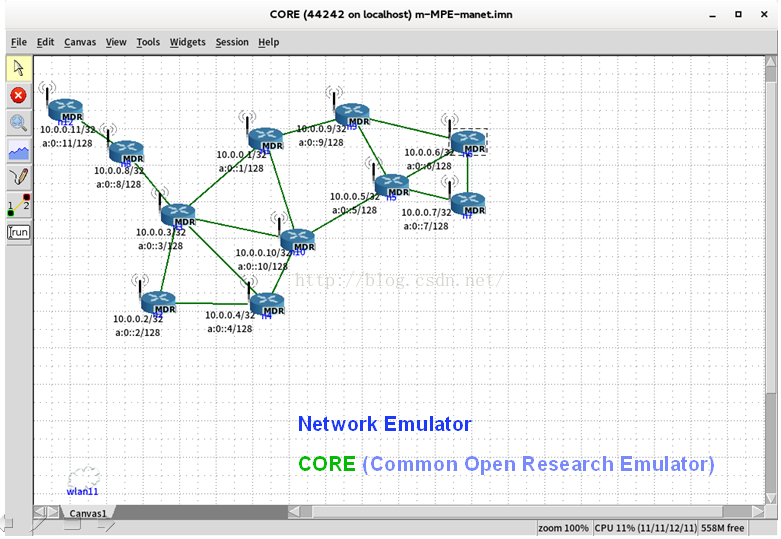781x539 pixels.
Task: Select MDR router with address 10.0.0.10/32
Action: click(x=297, y=239)
